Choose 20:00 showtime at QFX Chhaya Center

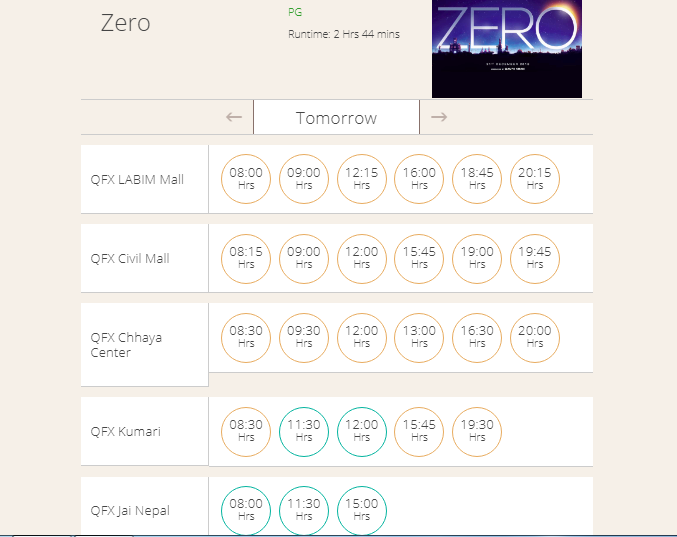pos(535,337)
